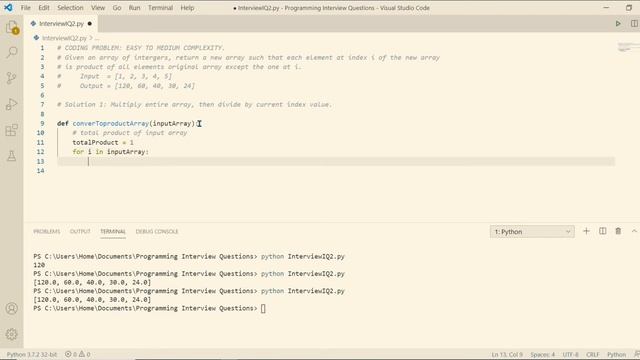This screenshot has height=360, width=640.
Task: Click Python language mode in status bar
Action: (616, 354)
